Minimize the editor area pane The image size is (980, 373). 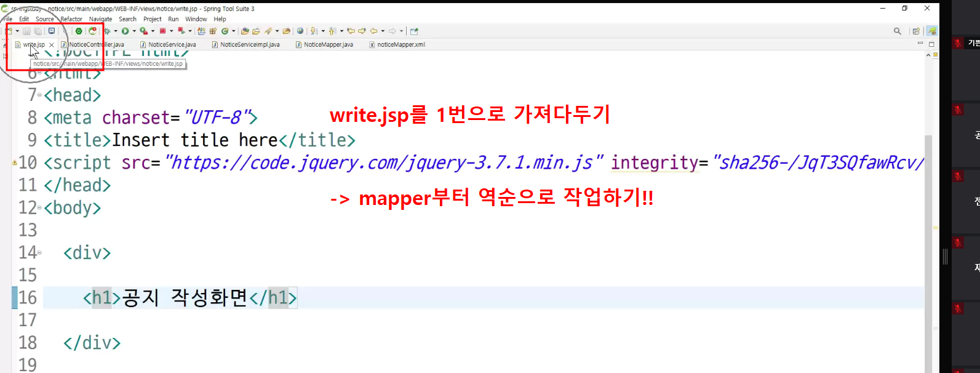(920, 44)
